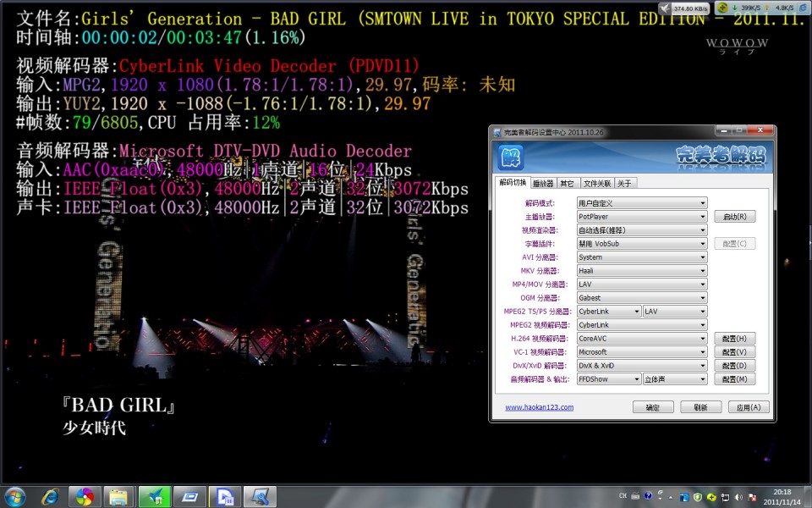This screenshot has width=812, height=508.
Task: Click the green round icon on the network speed widget
Action: point(723,8)
